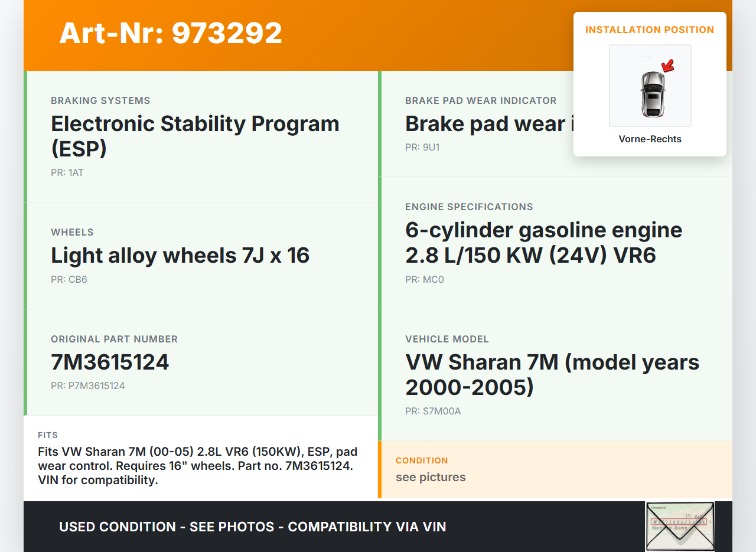Viewport: 756px width, 552px height.
Task: Click the PR: P7M3615124 code
Action: click(88, 386)
